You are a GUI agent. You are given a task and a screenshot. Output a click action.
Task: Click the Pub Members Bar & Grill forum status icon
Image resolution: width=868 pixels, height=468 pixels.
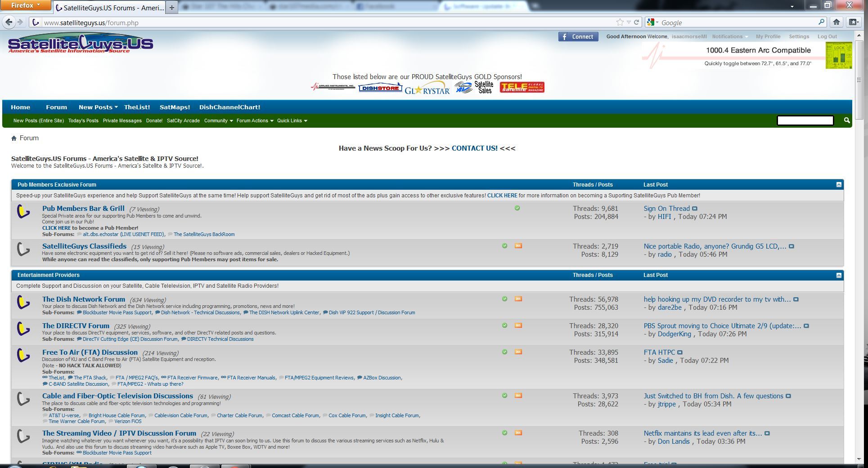[23, 211]
